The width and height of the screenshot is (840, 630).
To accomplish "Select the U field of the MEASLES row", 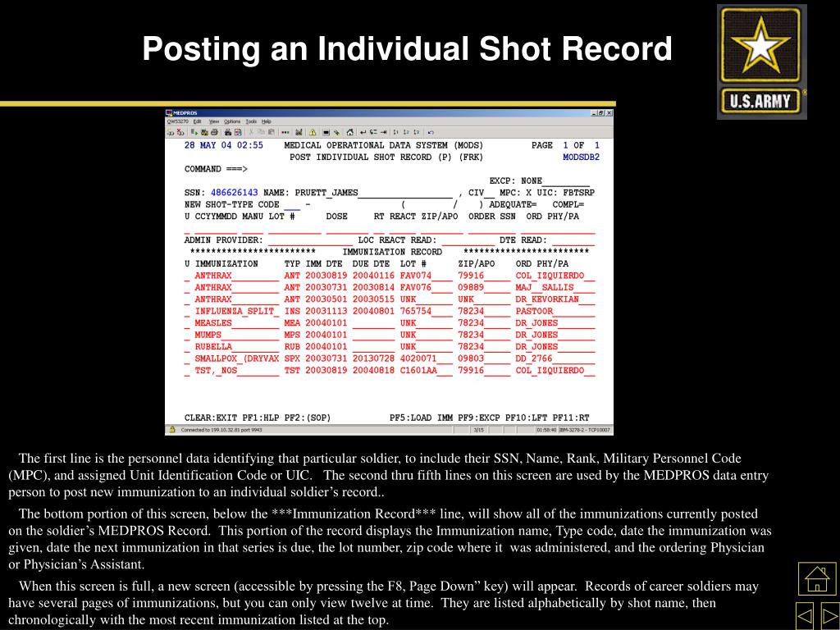I will pyautogui.click(x=187, y=323).
